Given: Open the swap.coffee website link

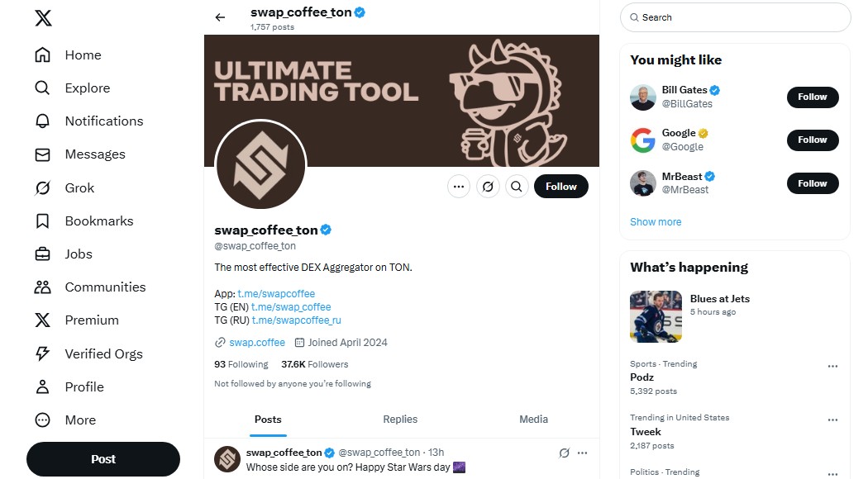Looking at the screenshot, I should pos(256,343).
